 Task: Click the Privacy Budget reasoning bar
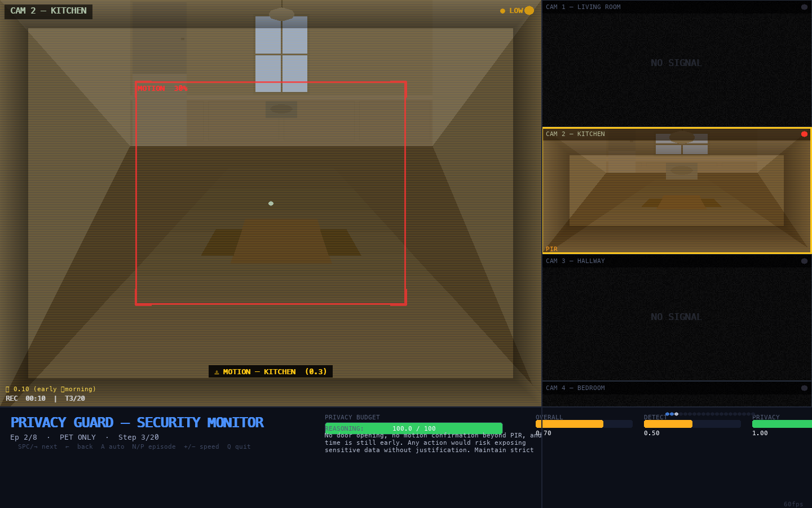(x=413, y=428)
